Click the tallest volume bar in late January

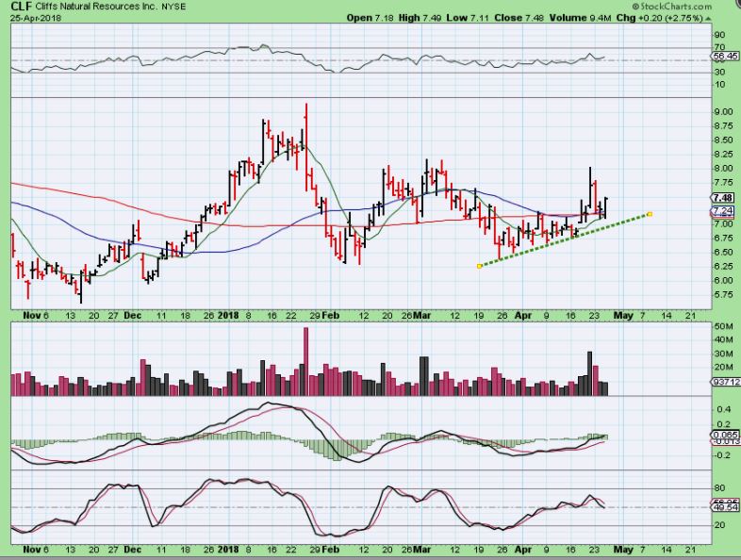click(305, 361)
